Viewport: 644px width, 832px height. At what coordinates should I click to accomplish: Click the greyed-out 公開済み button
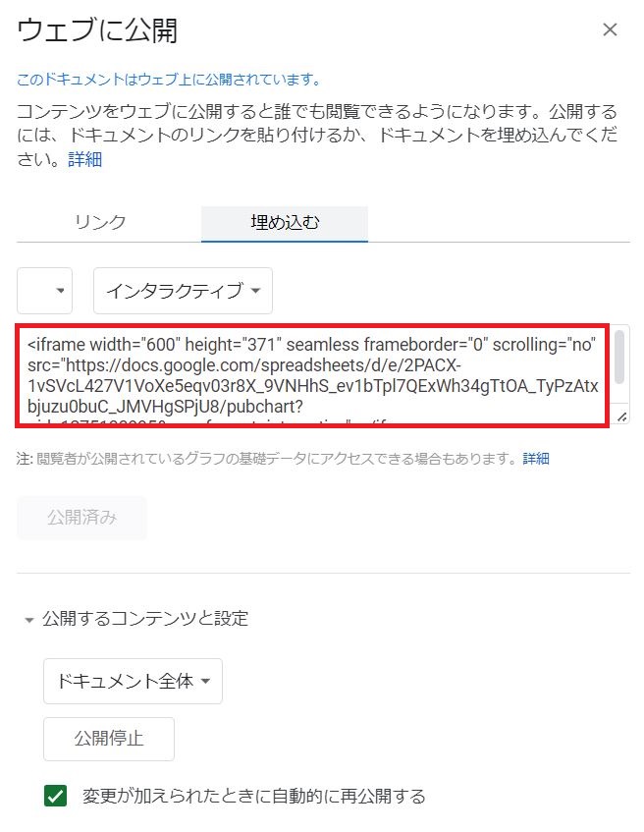point(81,518)
